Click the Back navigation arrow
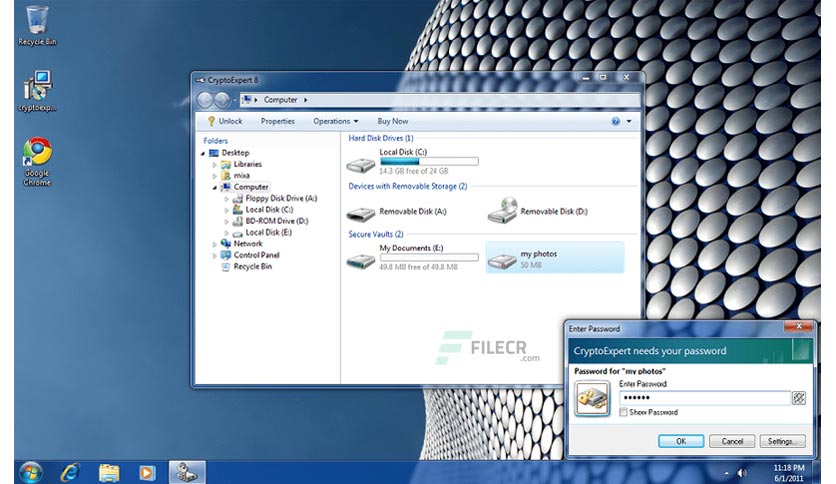Screen dimensions: 836x484 (205, 100)
